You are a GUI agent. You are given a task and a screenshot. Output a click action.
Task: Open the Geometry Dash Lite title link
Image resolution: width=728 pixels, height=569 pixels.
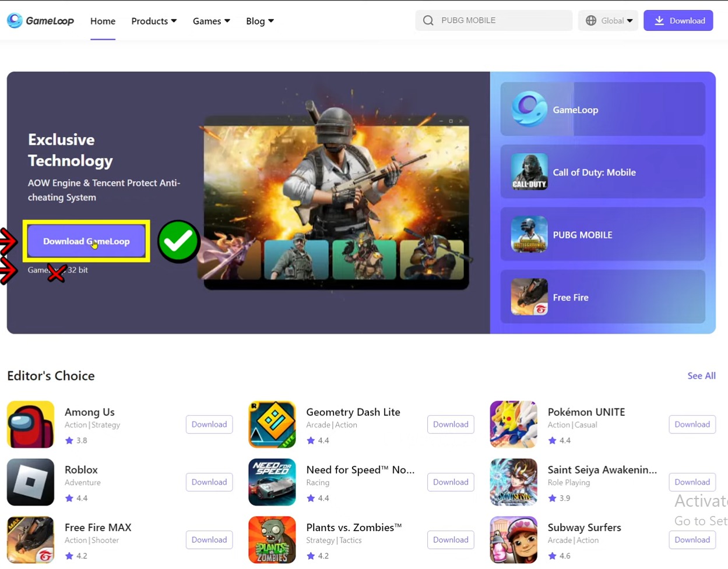353,412
